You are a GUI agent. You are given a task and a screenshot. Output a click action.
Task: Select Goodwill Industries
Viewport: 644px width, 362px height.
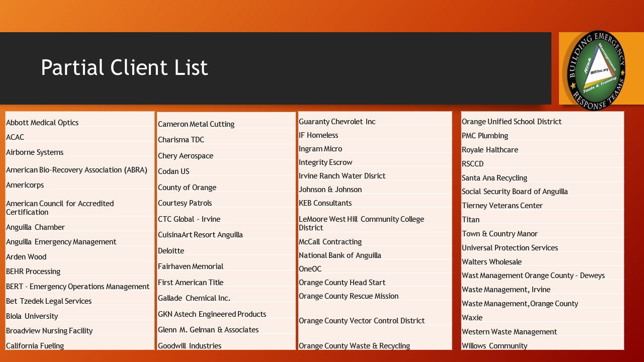pos(190,346)
